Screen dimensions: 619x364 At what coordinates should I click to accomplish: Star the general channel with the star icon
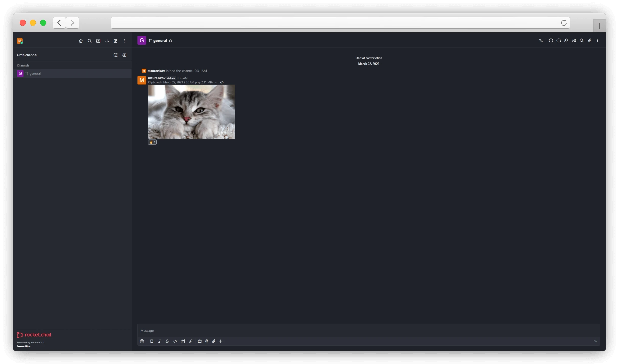[x=170, y=40]
